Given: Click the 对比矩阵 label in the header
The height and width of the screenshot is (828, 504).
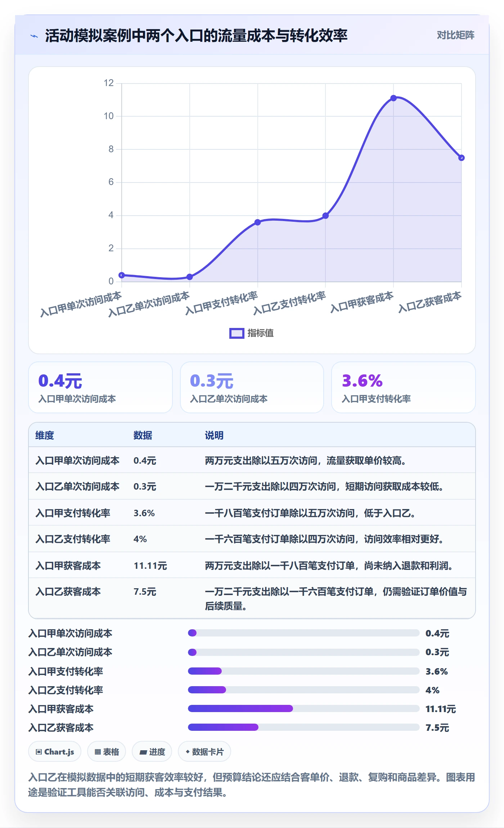Looking at the screenshot, I should pos(455,35).
